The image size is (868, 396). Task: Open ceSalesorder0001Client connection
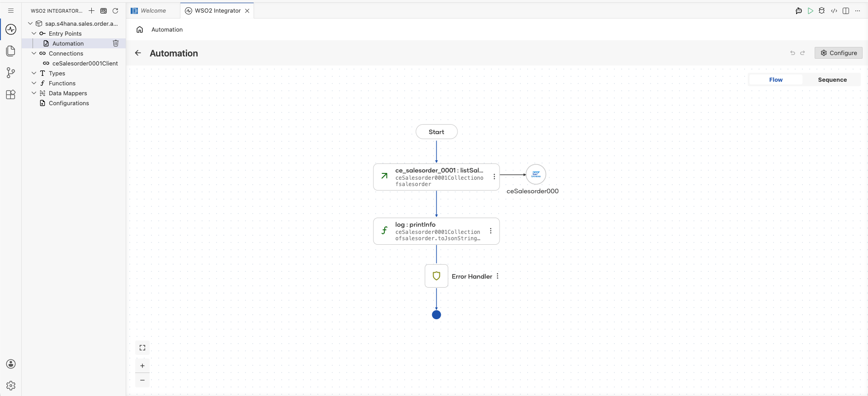click(x=85, y=63)
